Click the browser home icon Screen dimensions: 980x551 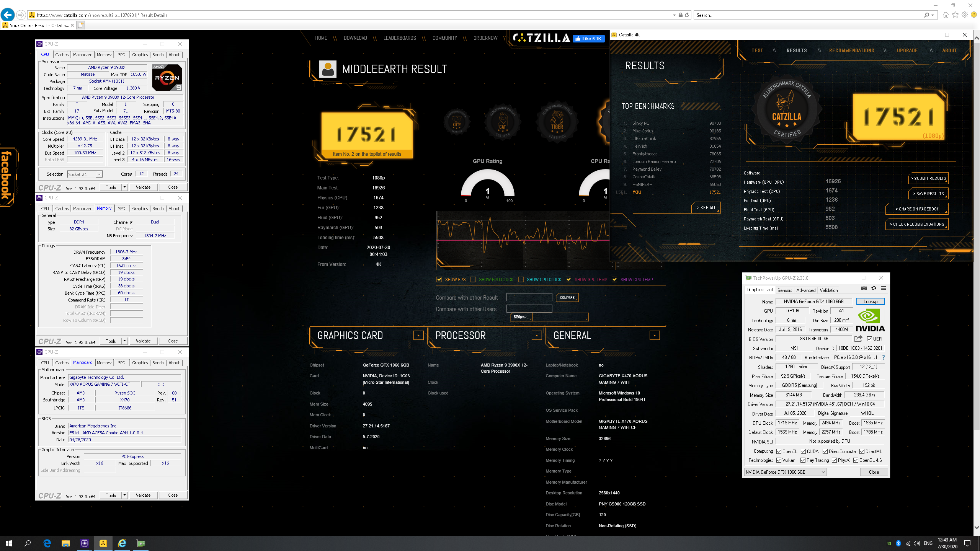(946, 15)
